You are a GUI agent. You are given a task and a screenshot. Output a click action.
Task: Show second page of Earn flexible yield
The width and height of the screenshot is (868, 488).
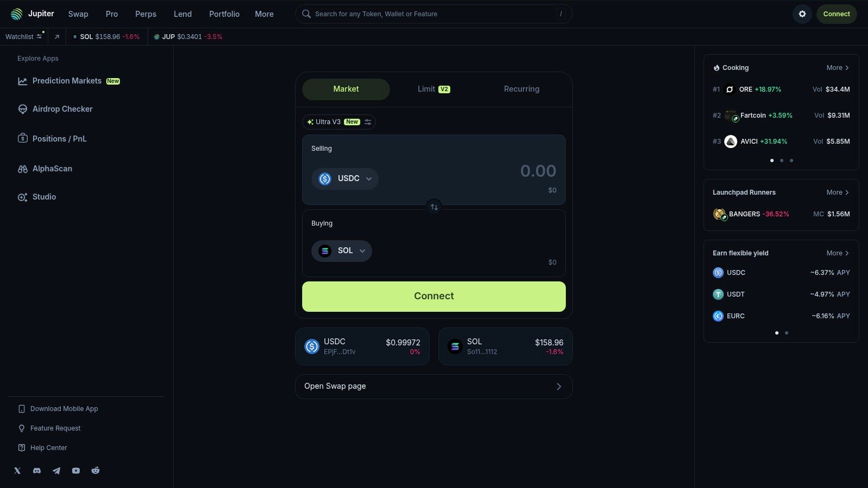(787, 333)
